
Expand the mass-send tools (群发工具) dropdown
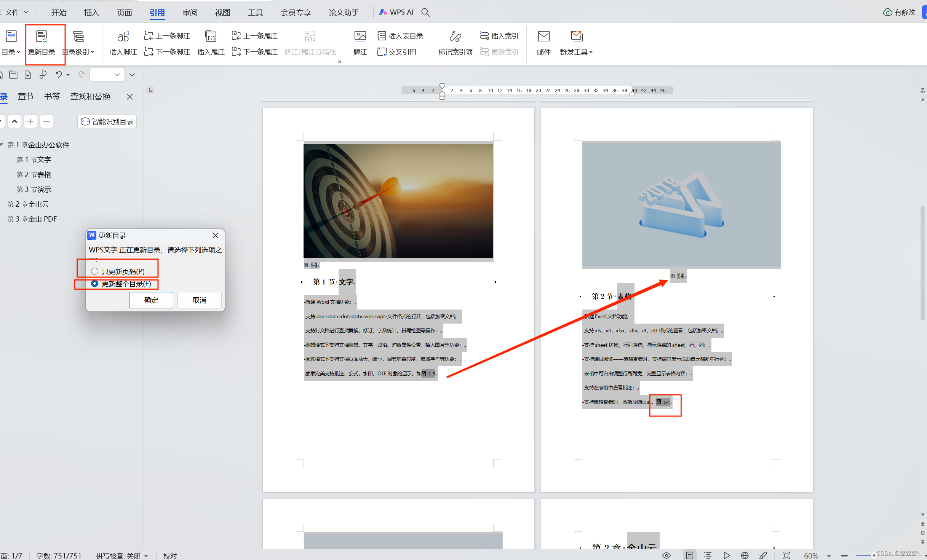[576, 52]
